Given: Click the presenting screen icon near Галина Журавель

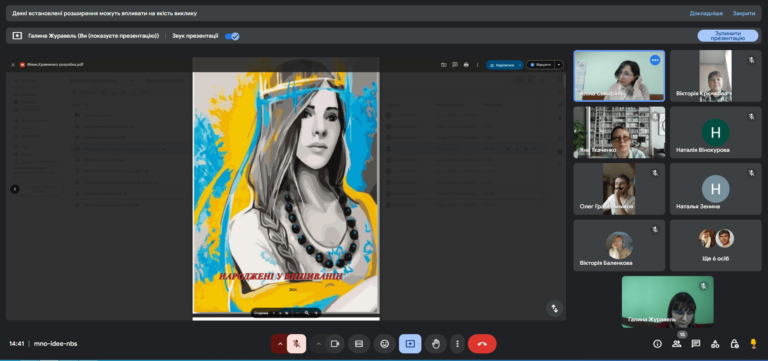Looking at the screenshot, I should (17, 36).
